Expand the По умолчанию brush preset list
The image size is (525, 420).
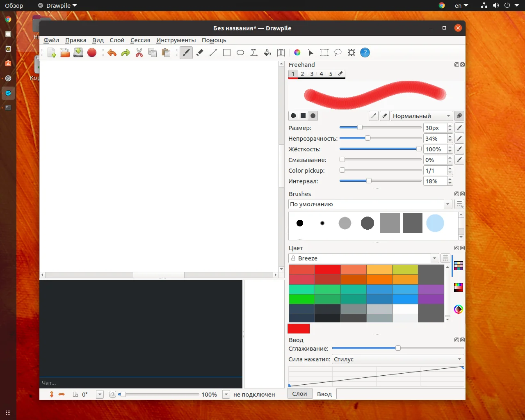[447, 204]
